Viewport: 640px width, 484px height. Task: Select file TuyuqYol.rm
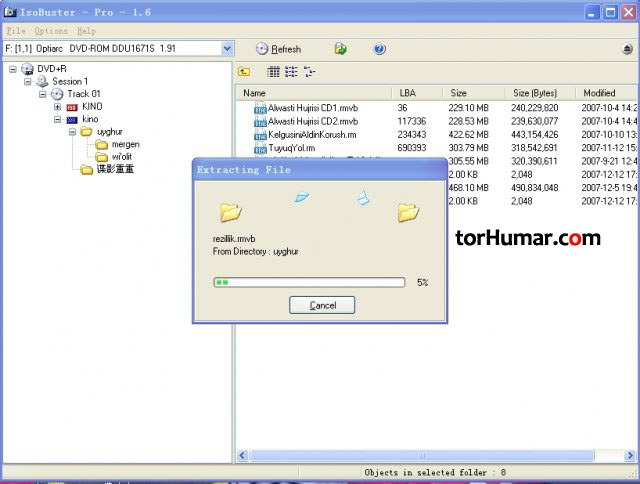(291, 148)
